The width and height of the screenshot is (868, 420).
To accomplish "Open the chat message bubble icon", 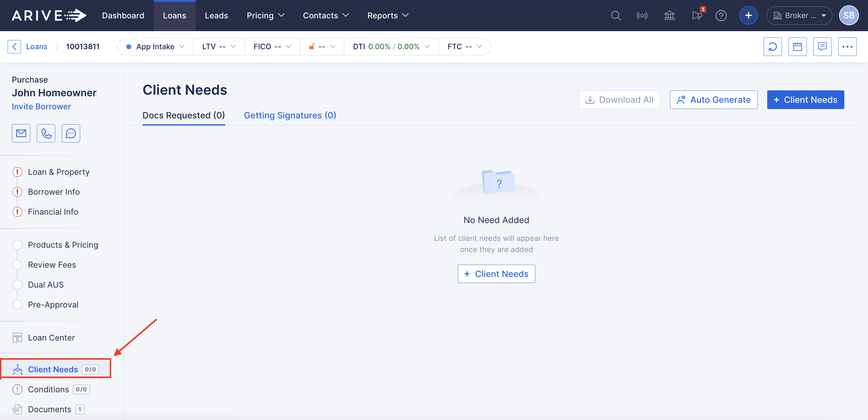I will coord(71,133).
